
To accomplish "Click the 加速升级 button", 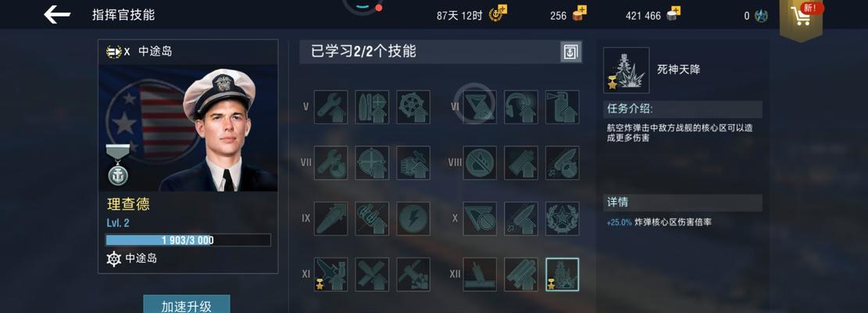I will coord(187,304).
